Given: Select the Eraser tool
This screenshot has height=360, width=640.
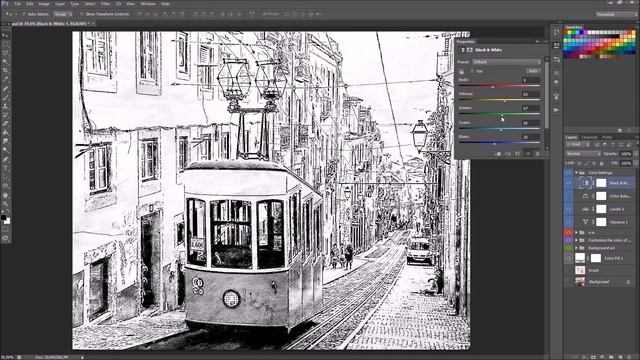Looking at the screenshot, I should 5,124.
